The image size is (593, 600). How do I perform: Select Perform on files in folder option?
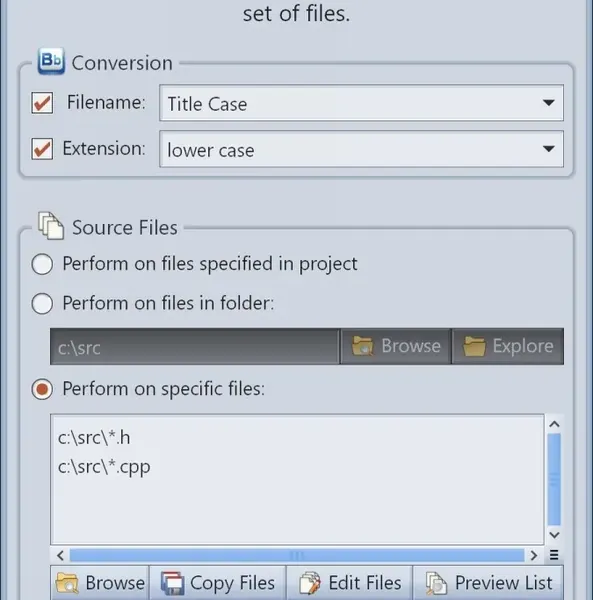(x=42, y=303)
